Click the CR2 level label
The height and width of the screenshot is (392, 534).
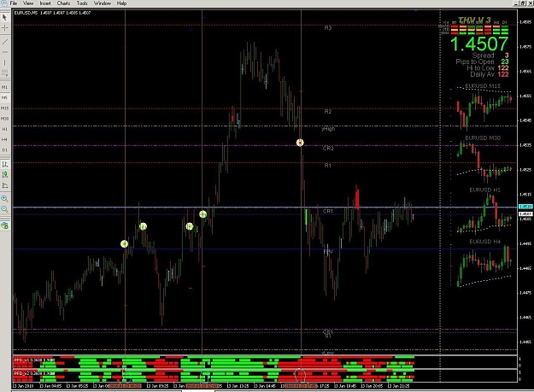328,148
